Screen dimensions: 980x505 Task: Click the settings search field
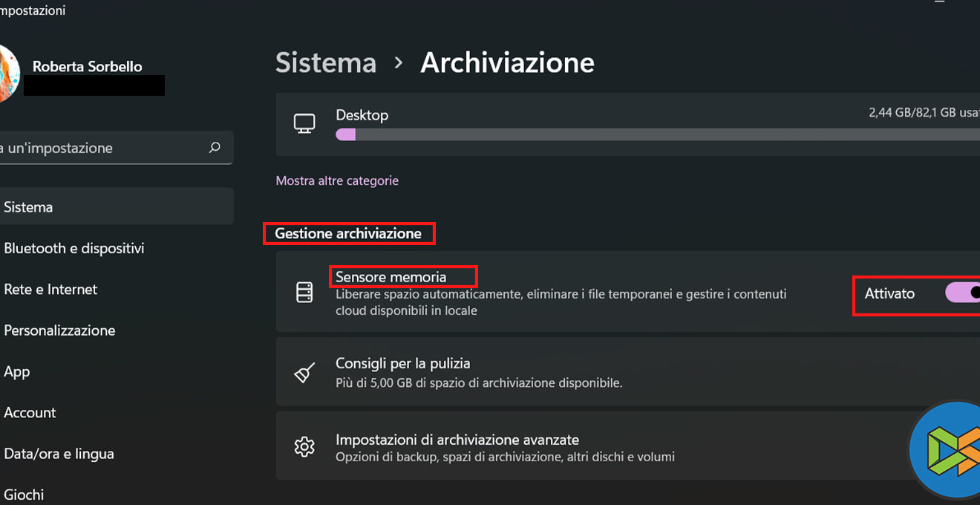pyautogui.click(x=104, y=148)
